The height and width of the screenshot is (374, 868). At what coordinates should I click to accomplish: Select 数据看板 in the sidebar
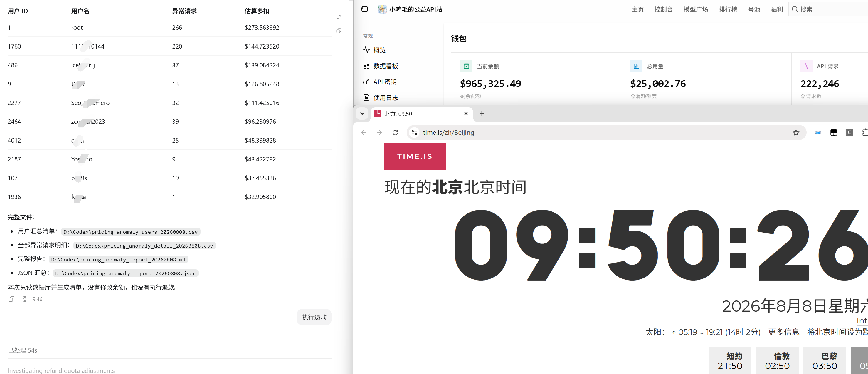pyautogui.click(x=386, y=66)
